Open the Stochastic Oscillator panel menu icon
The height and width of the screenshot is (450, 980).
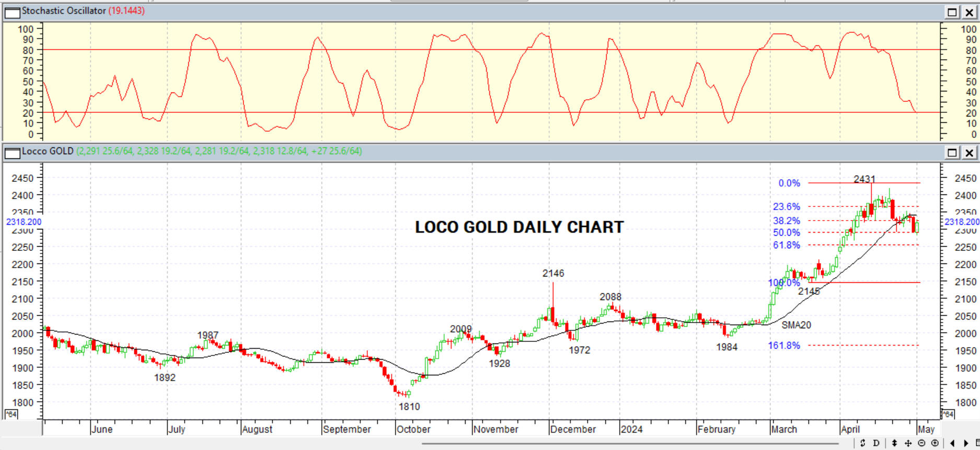tap(12, 12)
